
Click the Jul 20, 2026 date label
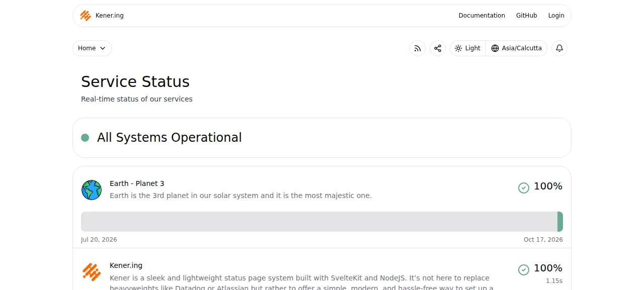[x=99, y=240]
